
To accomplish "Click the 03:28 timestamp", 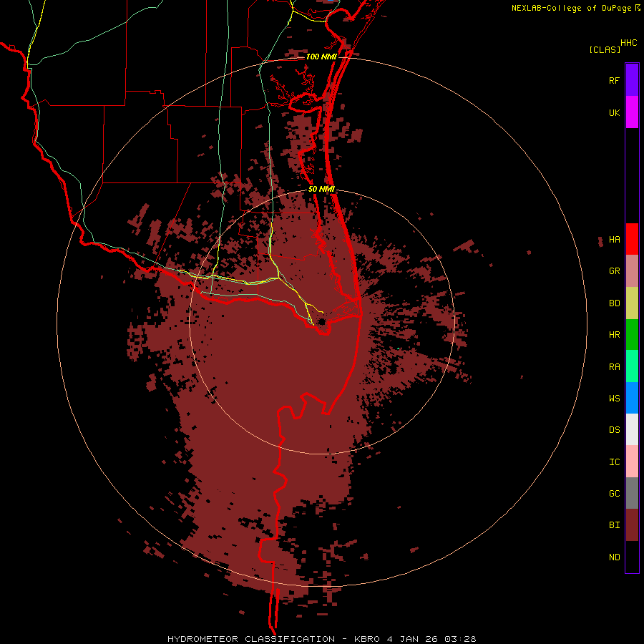I will click(x=462, y=639).
